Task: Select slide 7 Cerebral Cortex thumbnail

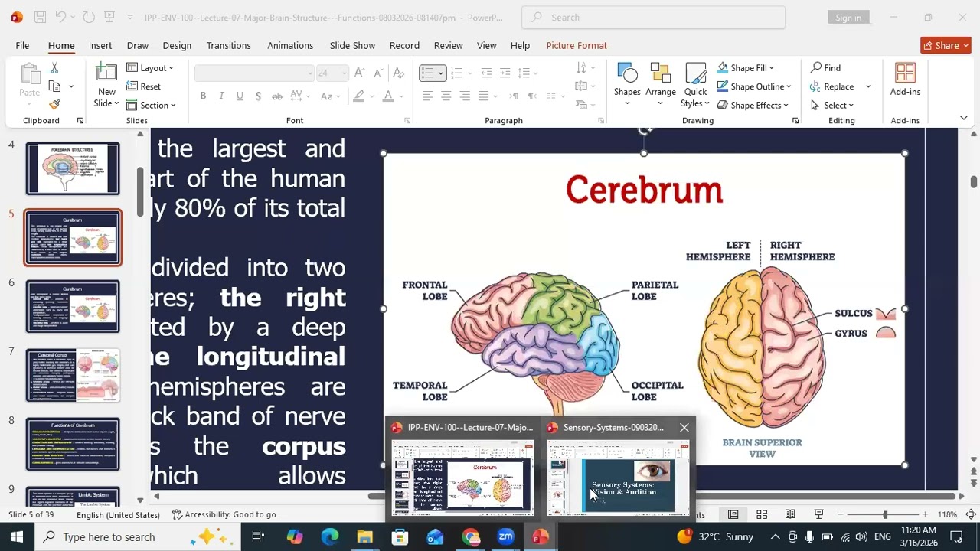Action: [73, 375]
